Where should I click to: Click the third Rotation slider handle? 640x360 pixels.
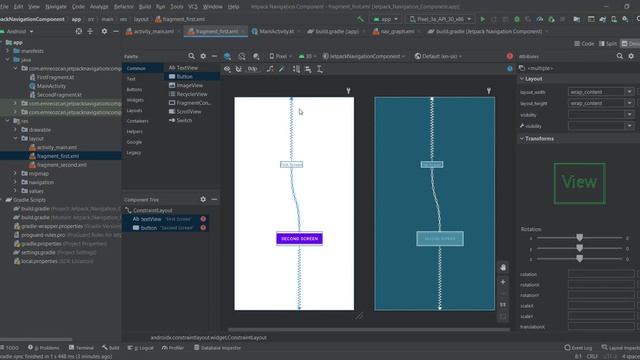click(x=580, y=258)
